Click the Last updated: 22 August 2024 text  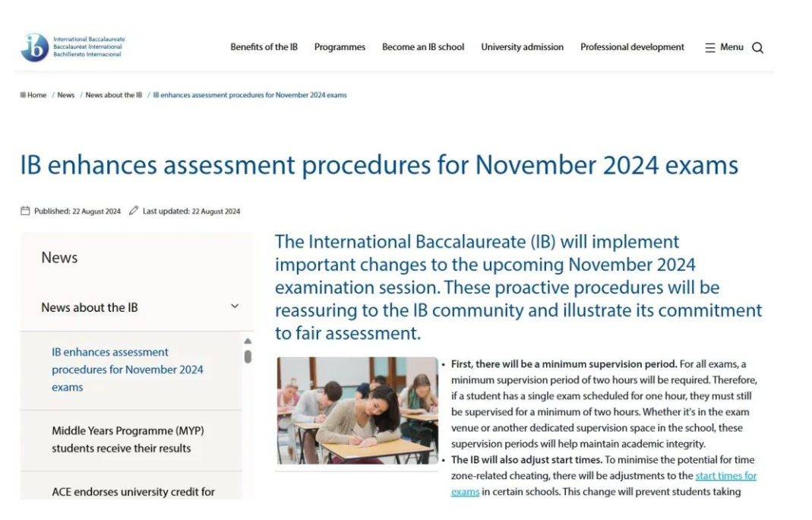point(191,211)
